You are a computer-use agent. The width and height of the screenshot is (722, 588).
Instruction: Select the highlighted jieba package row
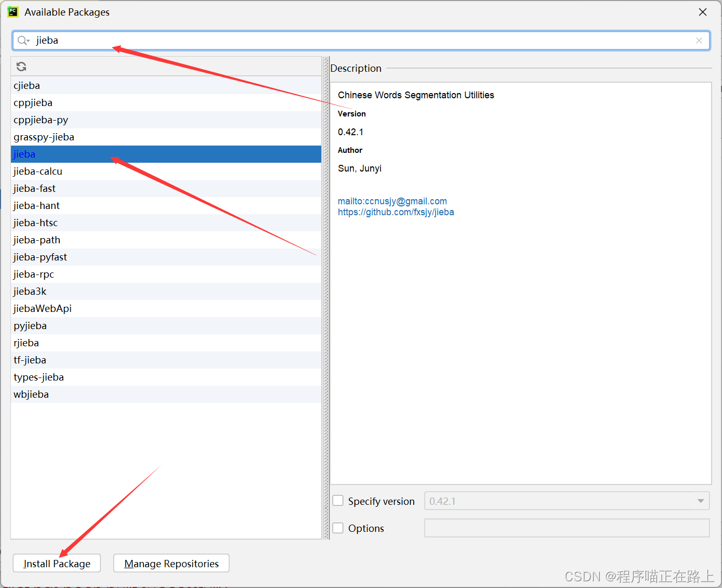click(166, 154)
